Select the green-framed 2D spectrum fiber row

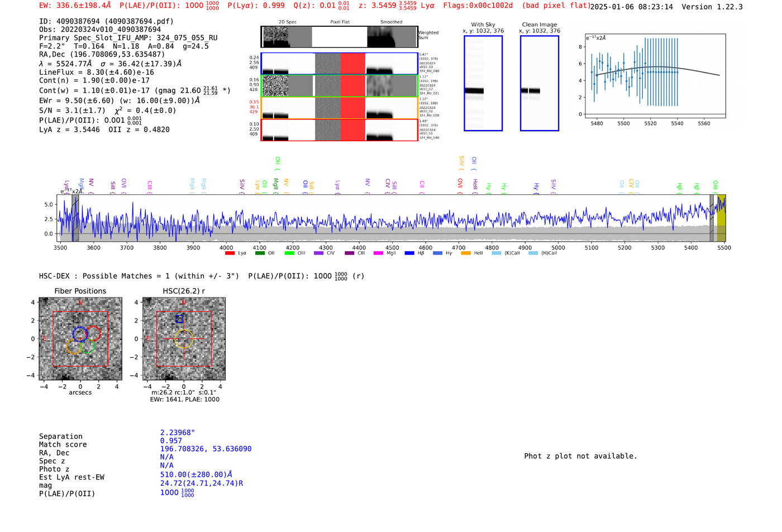pos(339,86)
